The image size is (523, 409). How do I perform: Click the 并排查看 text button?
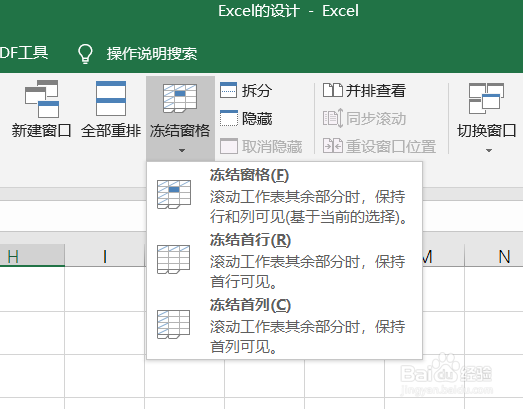pyautogui.click(x=376, y=91)
